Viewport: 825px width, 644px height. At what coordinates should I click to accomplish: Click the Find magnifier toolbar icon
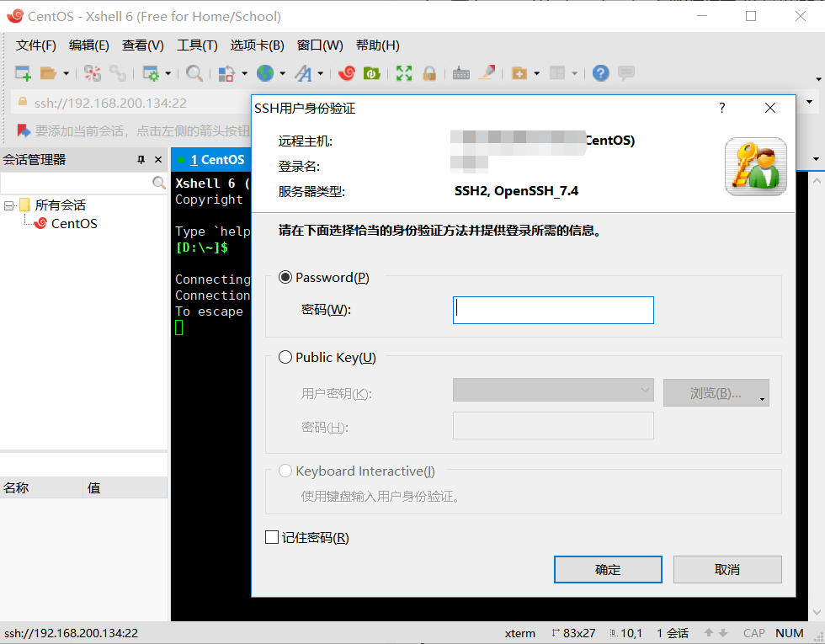pyautogui.click(x=194, y=73)
